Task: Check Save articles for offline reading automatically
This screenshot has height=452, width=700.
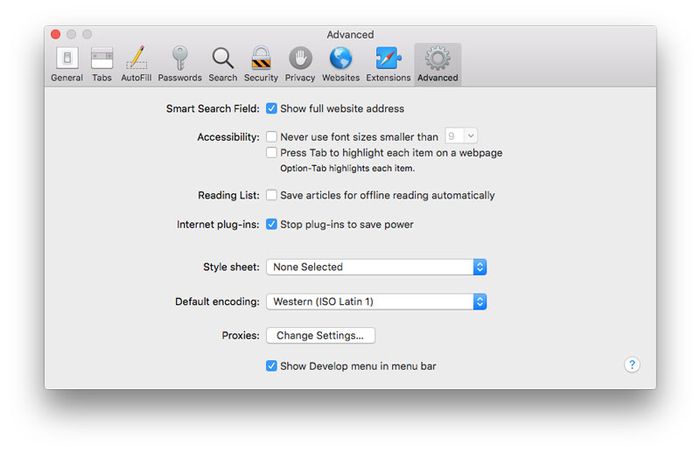Action: point(271,195)
